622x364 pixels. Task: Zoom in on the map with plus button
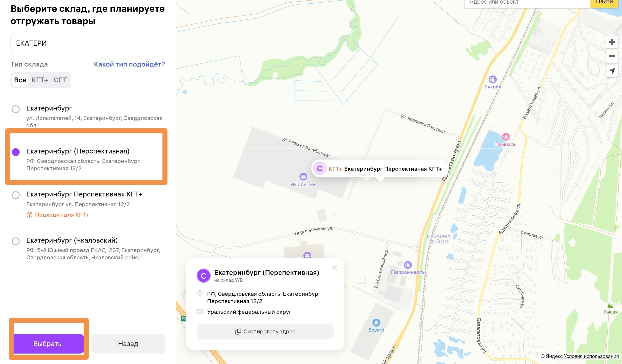click(x=612, y=42)
